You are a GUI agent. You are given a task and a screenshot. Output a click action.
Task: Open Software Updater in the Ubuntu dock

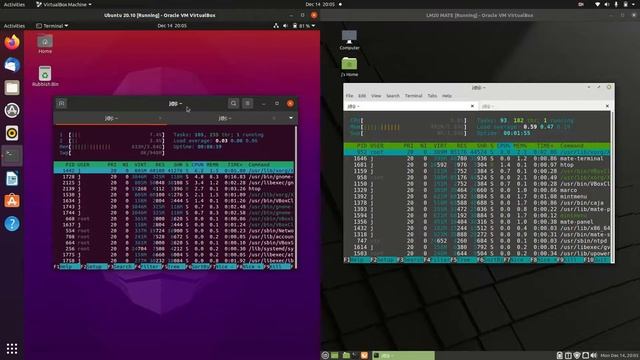(x=12, y=110)
